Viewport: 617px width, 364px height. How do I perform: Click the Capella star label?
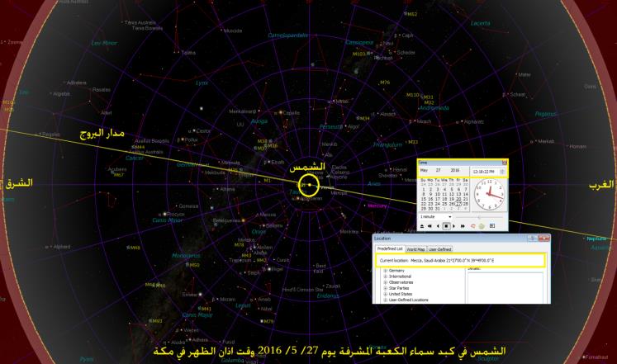pyautogui.click(x=292, y=113)
